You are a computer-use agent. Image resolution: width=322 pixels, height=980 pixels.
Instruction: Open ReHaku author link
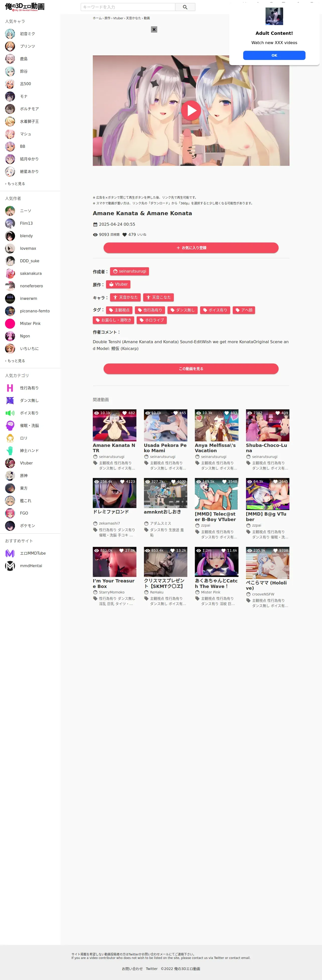click(x=157, y=592)
